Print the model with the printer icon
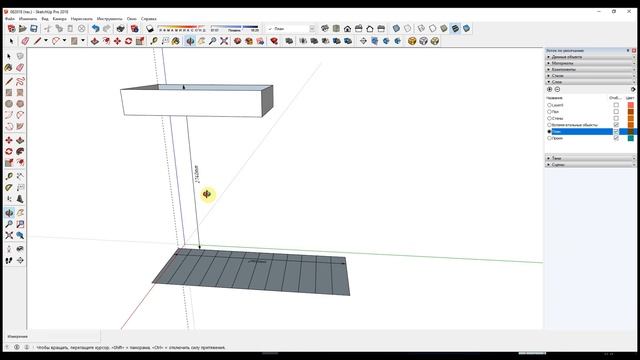Screen dimensions: 640x360 [120, 29]
